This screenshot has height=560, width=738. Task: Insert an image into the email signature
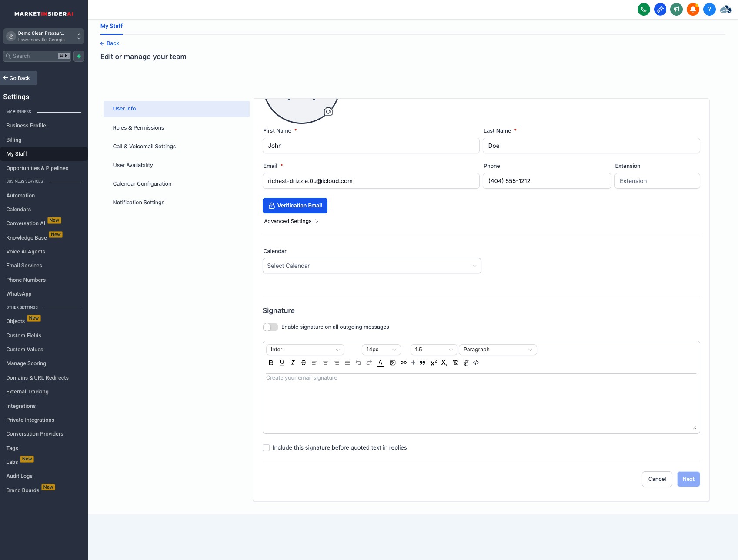tap(393, 363)
